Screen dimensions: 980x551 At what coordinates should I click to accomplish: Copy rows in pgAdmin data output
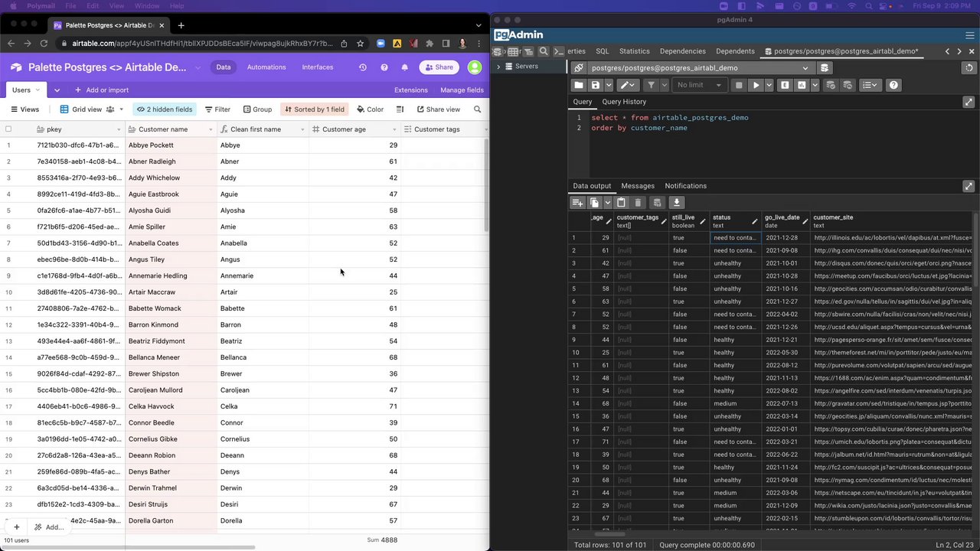594,203
